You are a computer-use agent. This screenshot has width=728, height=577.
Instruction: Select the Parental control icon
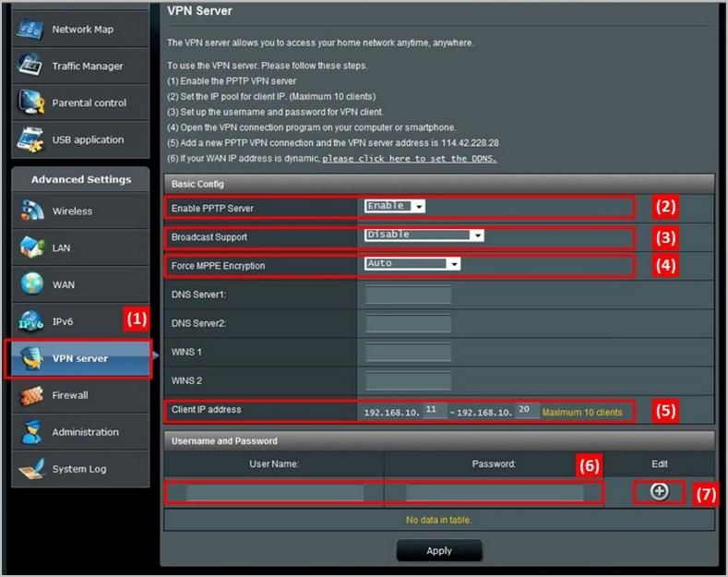[x=30, y=102]
